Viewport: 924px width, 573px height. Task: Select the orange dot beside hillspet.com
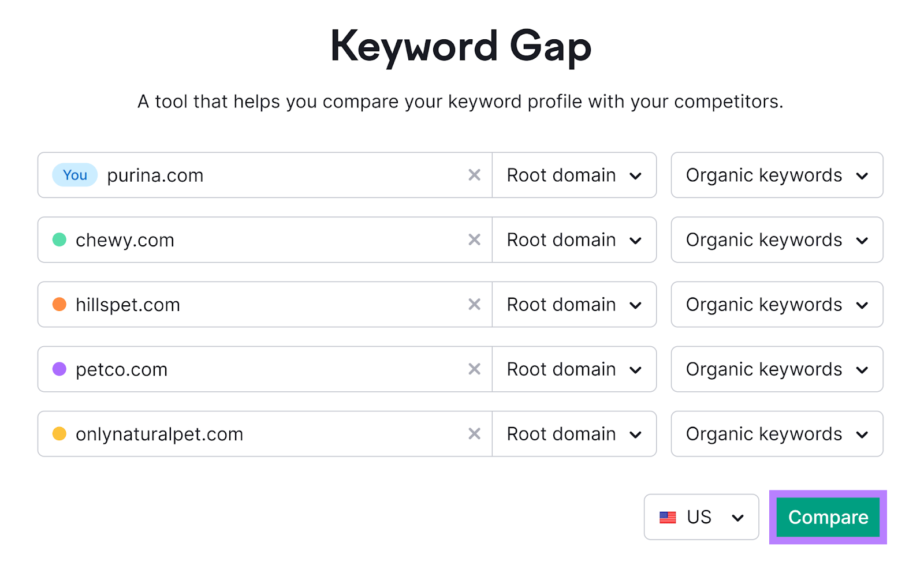pos(59,304)
